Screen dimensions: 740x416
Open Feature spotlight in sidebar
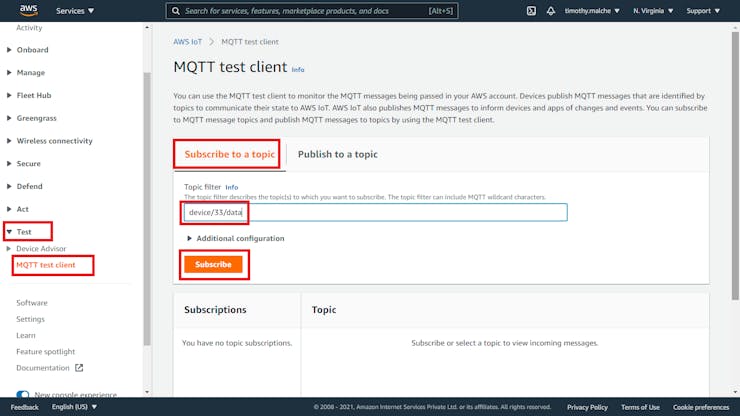click(x=45, y=352)
